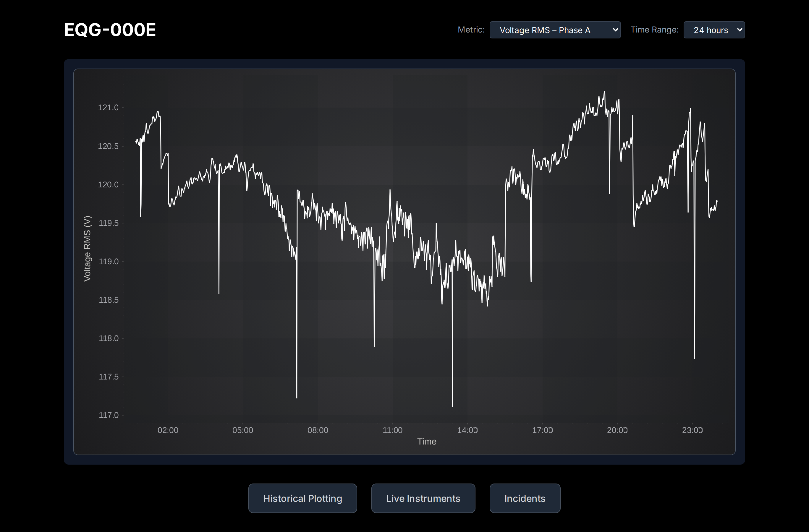Viewport: 809px width, 532px height.
Task: Click the 118.0 y-axis tick label
Action: 109,338
